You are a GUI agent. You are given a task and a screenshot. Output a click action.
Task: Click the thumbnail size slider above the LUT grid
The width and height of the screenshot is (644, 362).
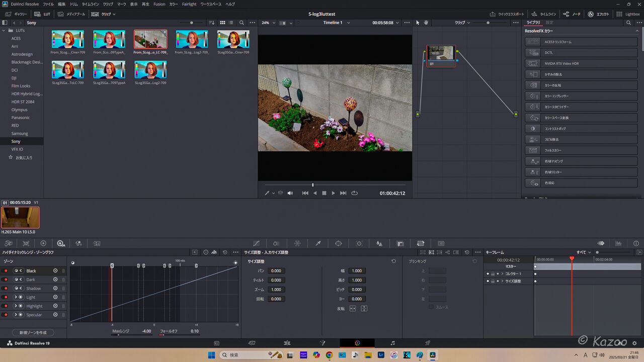coord(191,23)
